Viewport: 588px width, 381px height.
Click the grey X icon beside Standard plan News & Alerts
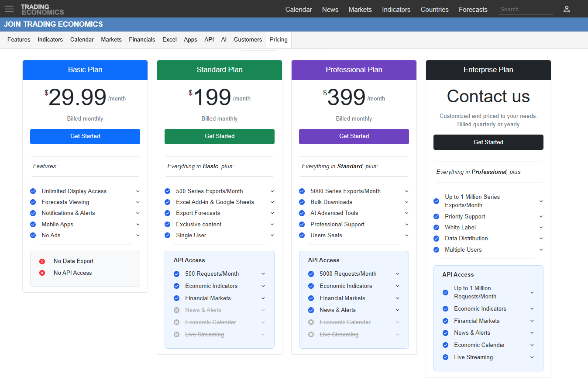pyautogui.click(x=176, y=310)
